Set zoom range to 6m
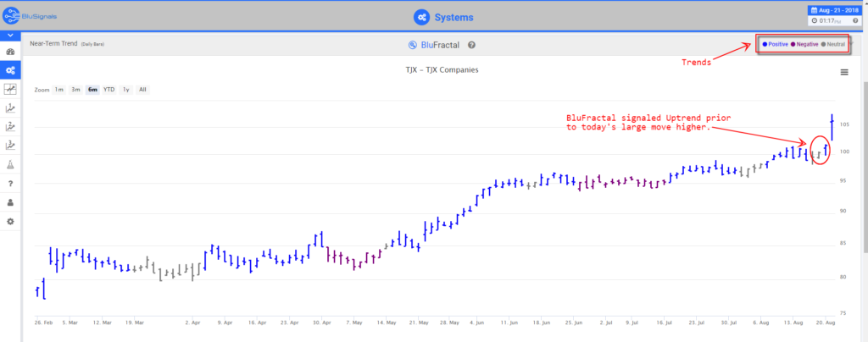Viewport: 868px width, 342px height. (x=92, y=90)
